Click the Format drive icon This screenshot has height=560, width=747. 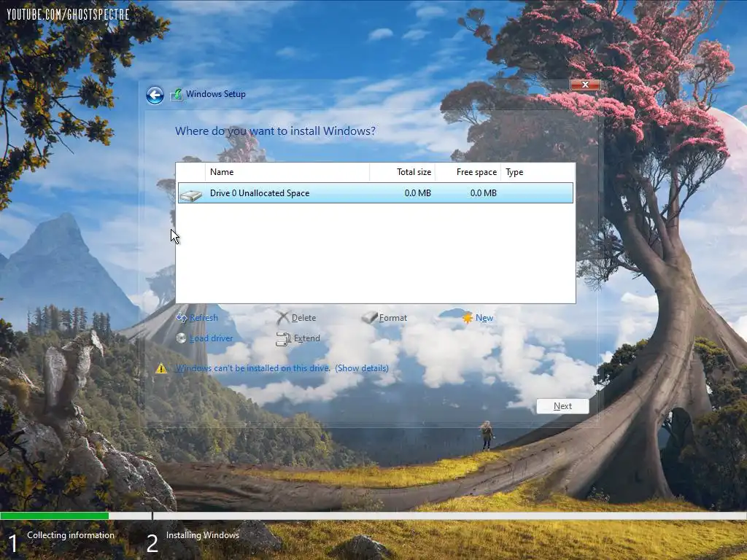coord(369,318)
